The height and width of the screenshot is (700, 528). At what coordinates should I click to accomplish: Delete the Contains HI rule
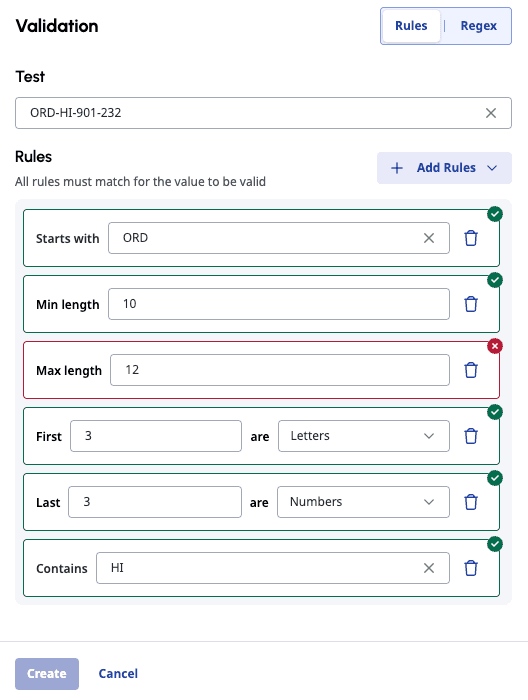[x=471, y=568]
